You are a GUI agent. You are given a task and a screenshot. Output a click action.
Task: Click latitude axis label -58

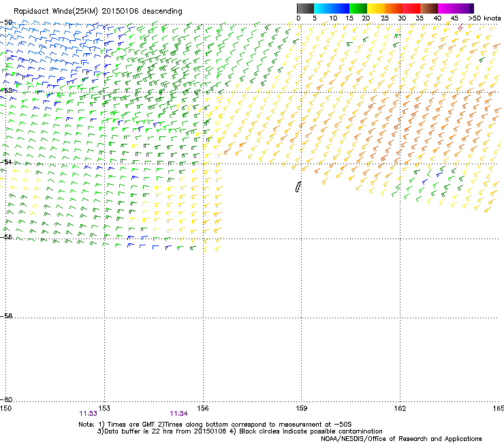[x=6, y=316]
